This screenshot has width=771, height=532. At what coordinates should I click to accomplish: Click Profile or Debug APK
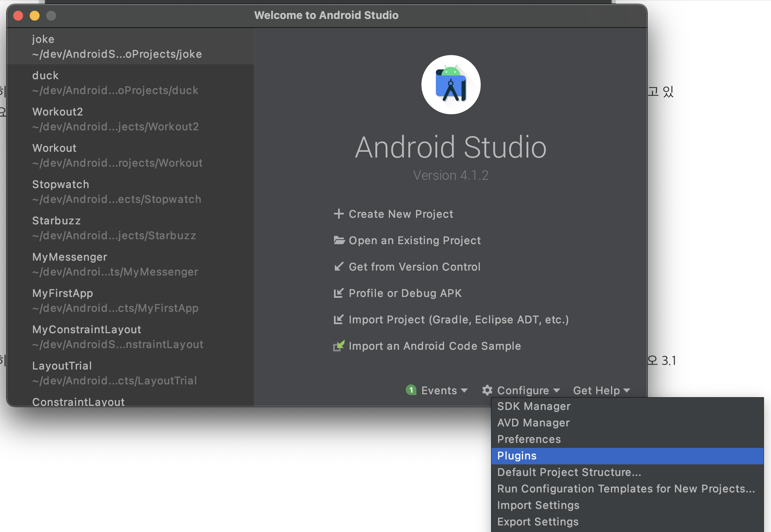(405, 293)
